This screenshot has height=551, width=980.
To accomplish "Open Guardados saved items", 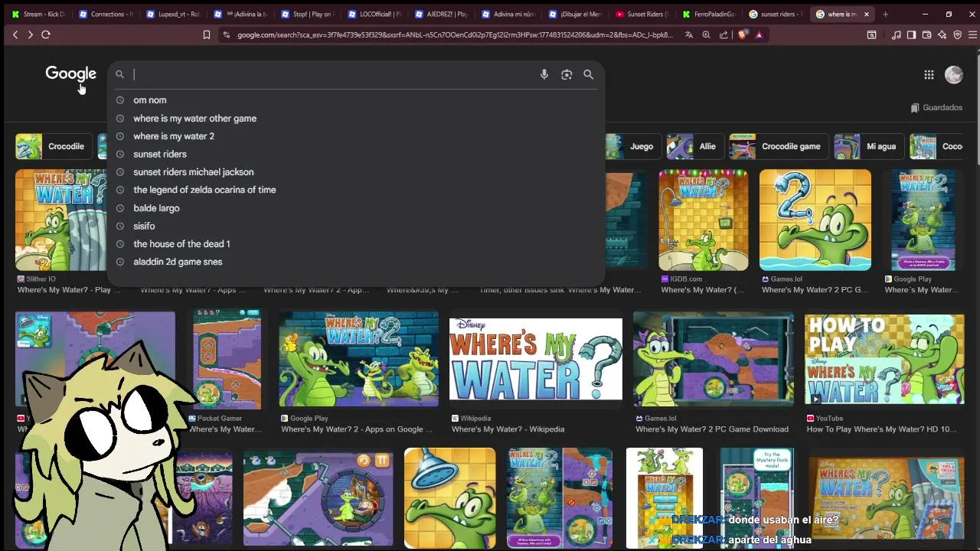I will pos(936,108).
